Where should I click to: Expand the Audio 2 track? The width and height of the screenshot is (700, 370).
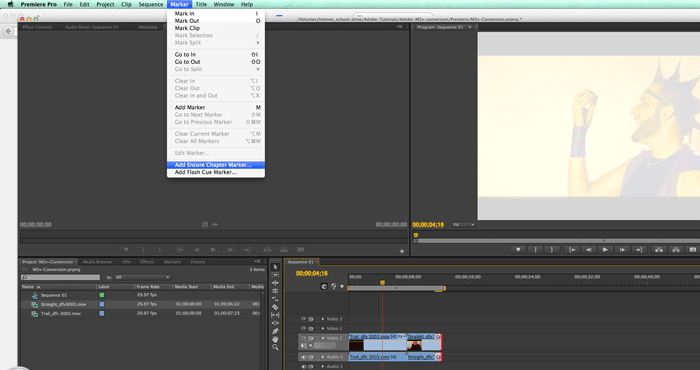click(323, 366)
